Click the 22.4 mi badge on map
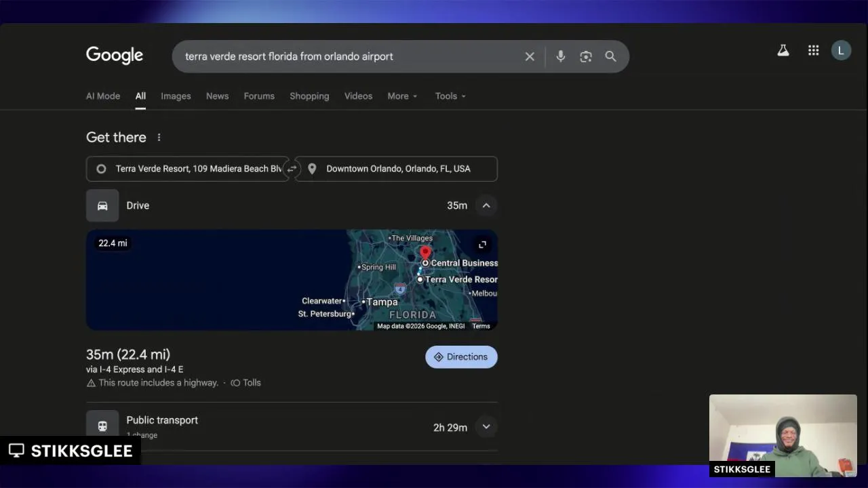The height and width of the screenshot is (488, 868). tap(113, 243)
